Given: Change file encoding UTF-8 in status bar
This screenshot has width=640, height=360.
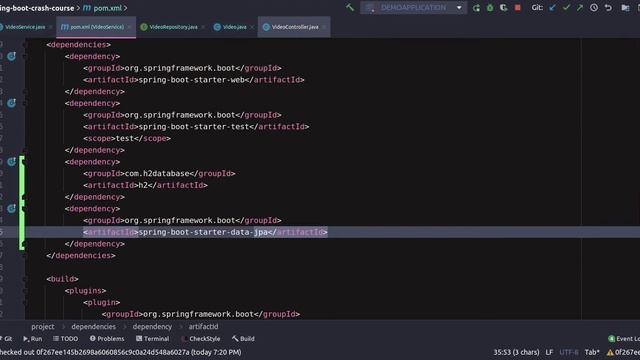Looking at the screenshot, I should (569, 352).
